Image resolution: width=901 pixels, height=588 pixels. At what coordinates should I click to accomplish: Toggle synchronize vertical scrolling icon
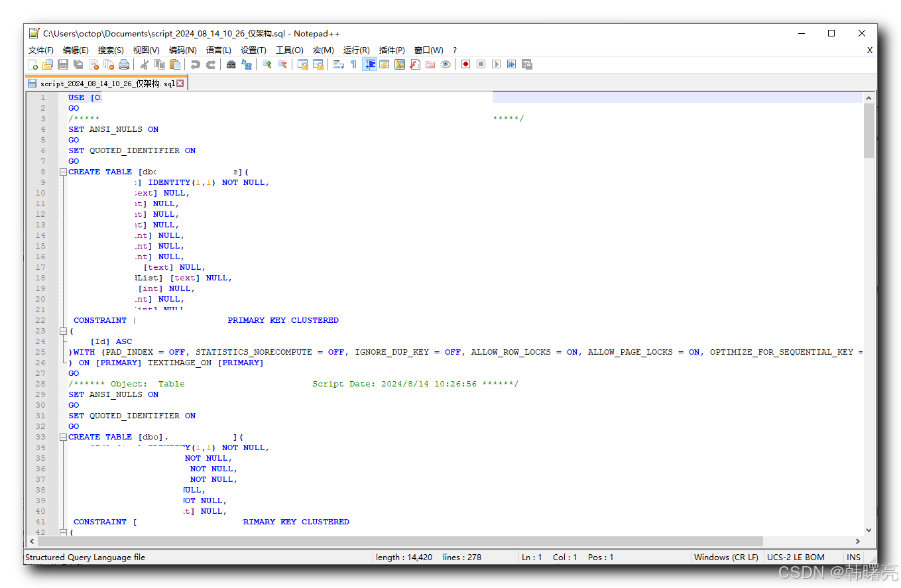click(302, 64)
